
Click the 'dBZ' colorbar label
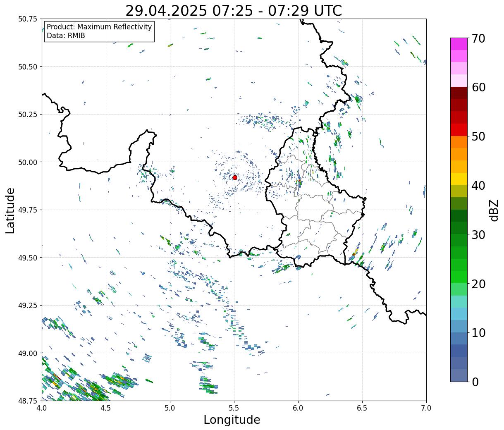(x=494, y=210)
